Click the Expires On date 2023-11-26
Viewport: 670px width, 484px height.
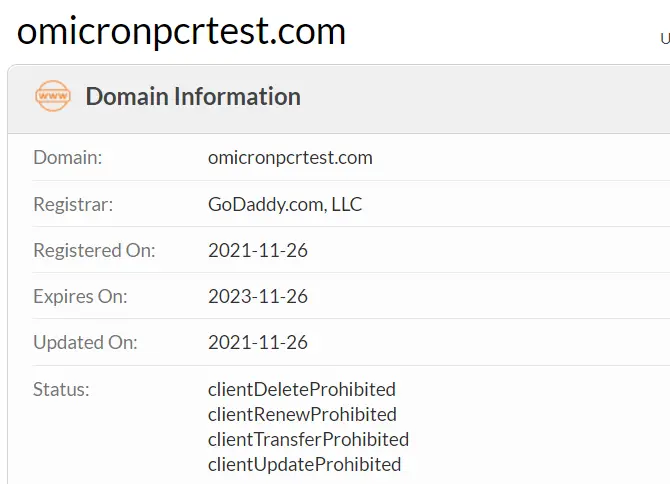258,296
